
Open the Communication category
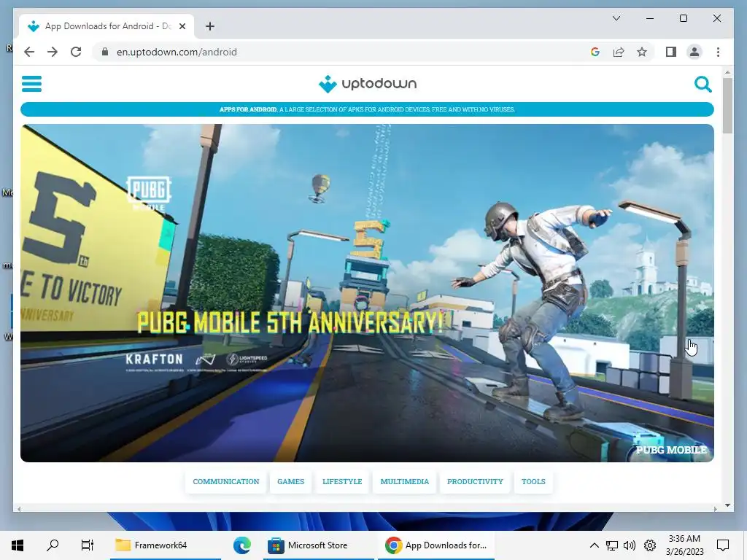coord(226,481)
